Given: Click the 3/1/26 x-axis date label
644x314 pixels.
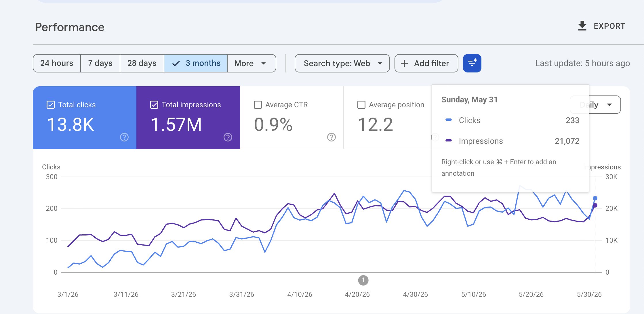Looking at the screenshot, I should pos(68,294).
